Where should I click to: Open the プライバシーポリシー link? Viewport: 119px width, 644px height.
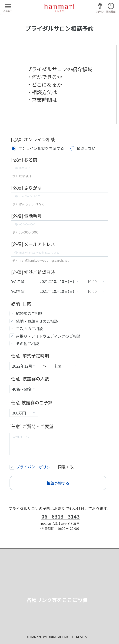[35, 467]
